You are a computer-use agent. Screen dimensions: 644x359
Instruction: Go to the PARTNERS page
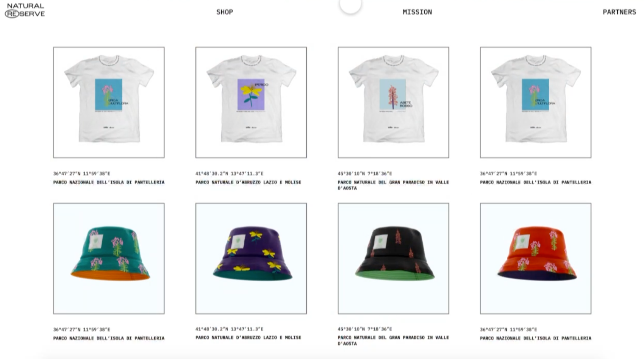619,12
